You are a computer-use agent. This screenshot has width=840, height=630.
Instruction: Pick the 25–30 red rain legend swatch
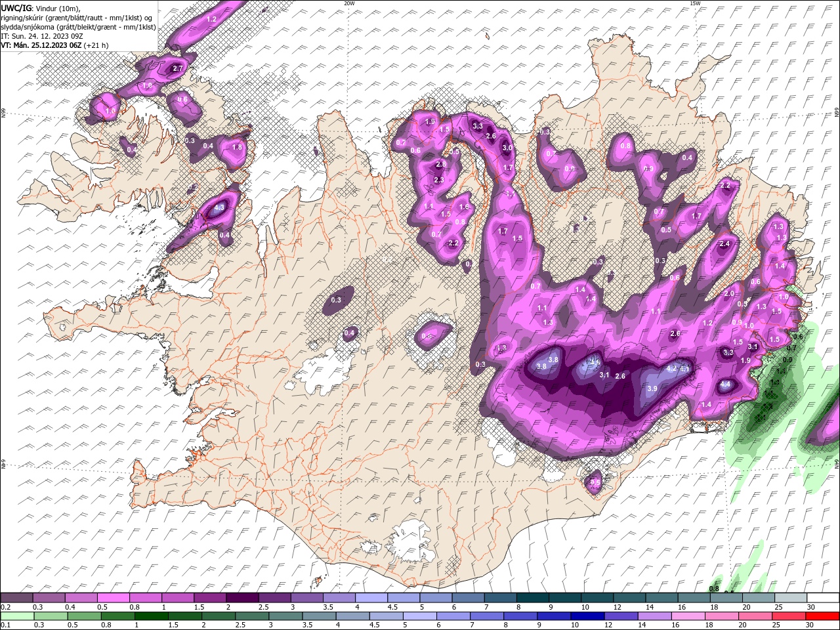pyautogui.click(x=789, y=616)
